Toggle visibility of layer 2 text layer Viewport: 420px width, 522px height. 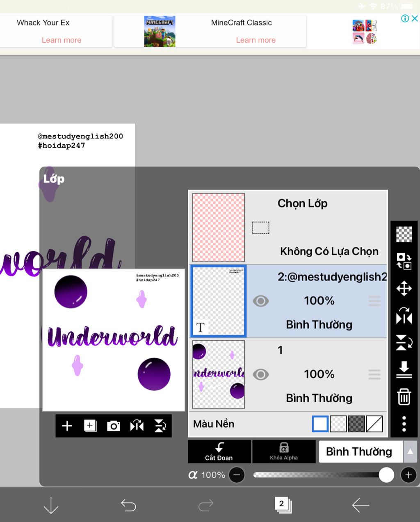(x=260, y=301)
